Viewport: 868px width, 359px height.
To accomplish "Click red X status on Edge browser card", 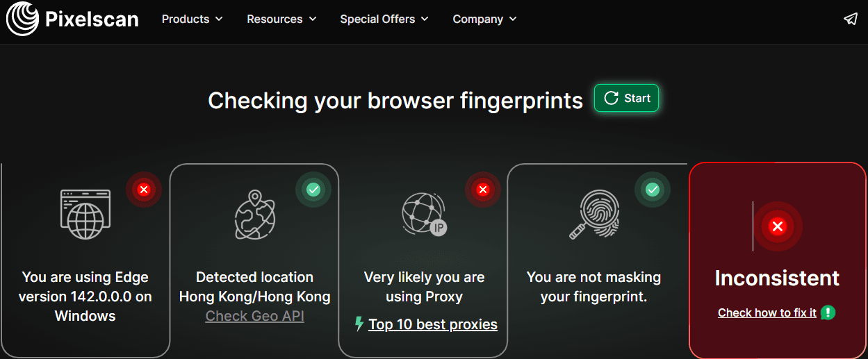I will pyautogui.click(x=144, y=190).
